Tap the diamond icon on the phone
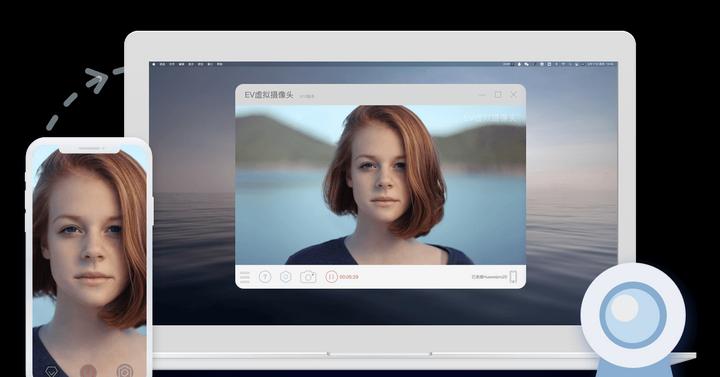The height and width of the screenshot is (377, 720). tap(51, 371)
